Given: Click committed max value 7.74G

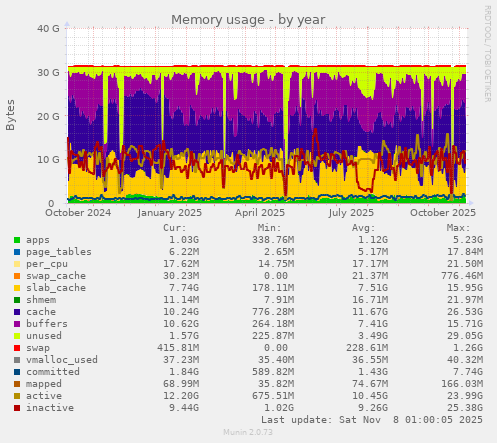Looking at the screenshot, I should click(468, 372).
